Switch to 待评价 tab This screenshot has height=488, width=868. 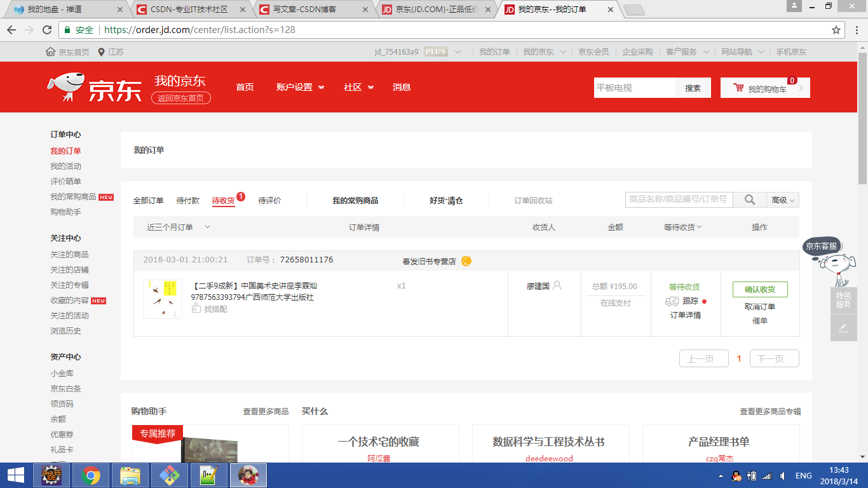click(x=269, y=200)
